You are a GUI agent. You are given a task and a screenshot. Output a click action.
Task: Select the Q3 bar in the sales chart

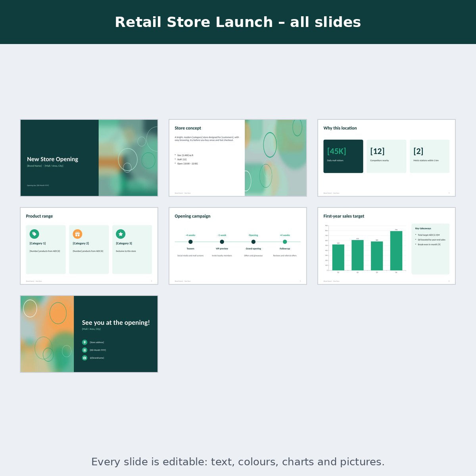pyautogui.click(x=377, y=256)
